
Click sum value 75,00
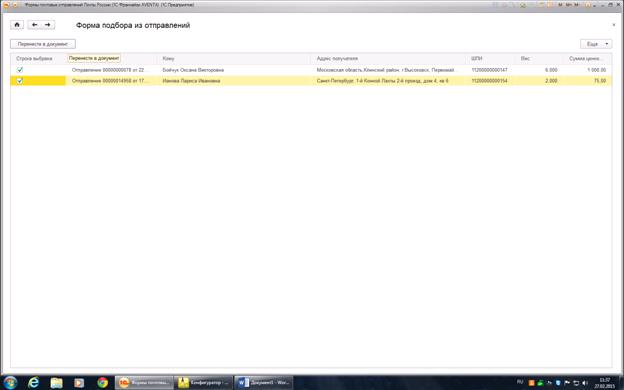pyautogui.click(x=600, y=81)
